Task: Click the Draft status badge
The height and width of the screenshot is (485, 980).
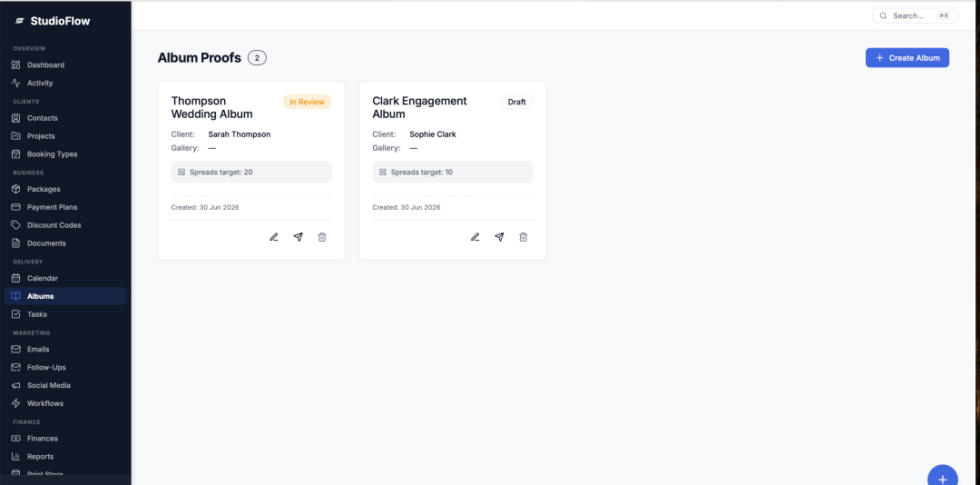Action: [517, 103]
